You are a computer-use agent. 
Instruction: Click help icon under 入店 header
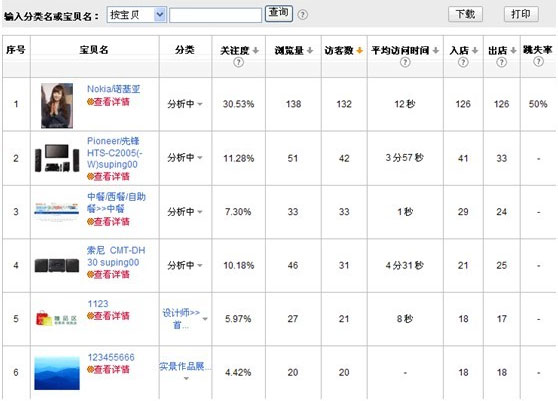[463, 62]
